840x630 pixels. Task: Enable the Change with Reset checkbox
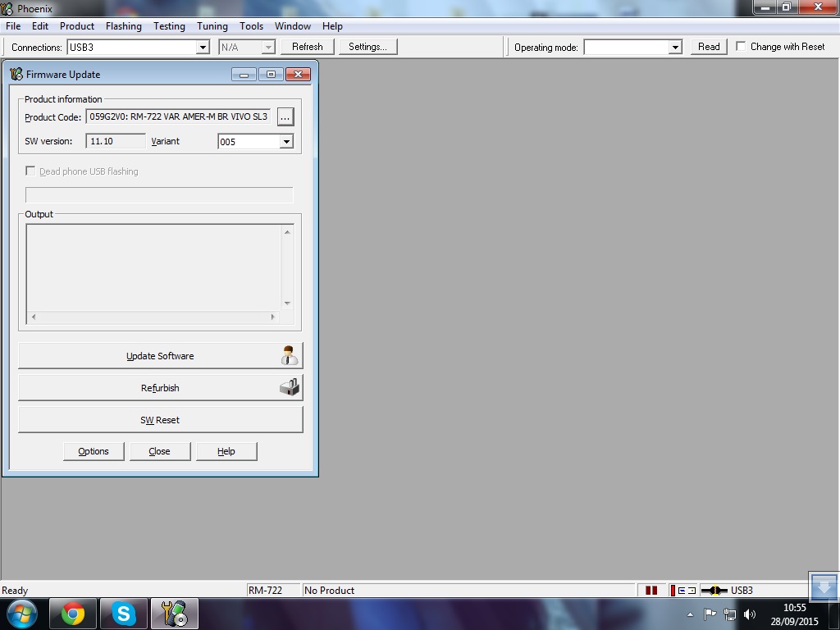(x=742, y=47)
